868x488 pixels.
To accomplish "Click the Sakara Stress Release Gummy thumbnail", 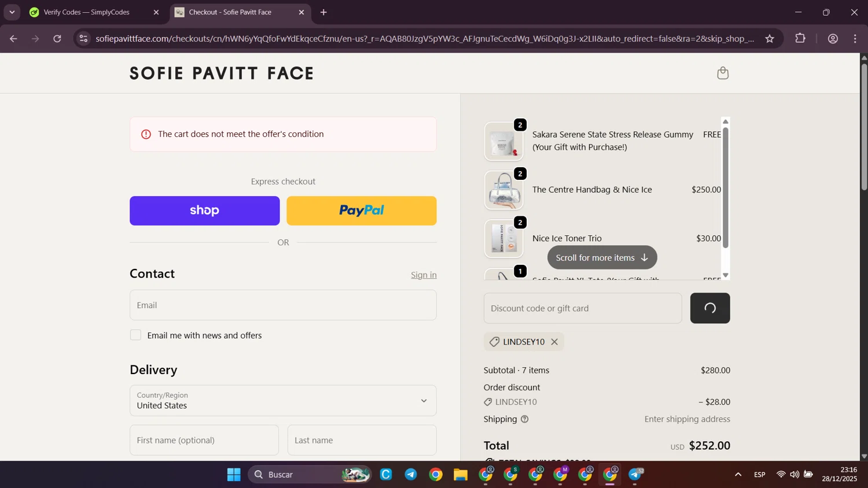I will pyautogui.click(x=503, y=142).
